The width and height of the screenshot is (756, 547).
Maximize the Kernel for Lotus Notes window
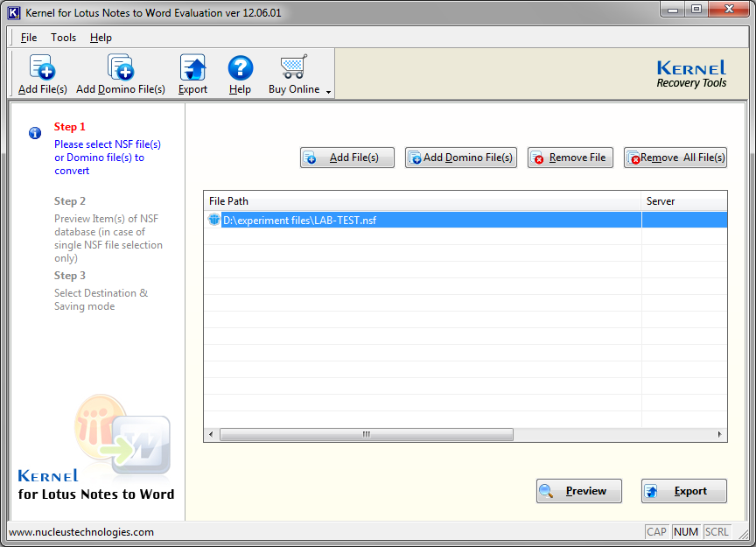[x=696, y=10]
